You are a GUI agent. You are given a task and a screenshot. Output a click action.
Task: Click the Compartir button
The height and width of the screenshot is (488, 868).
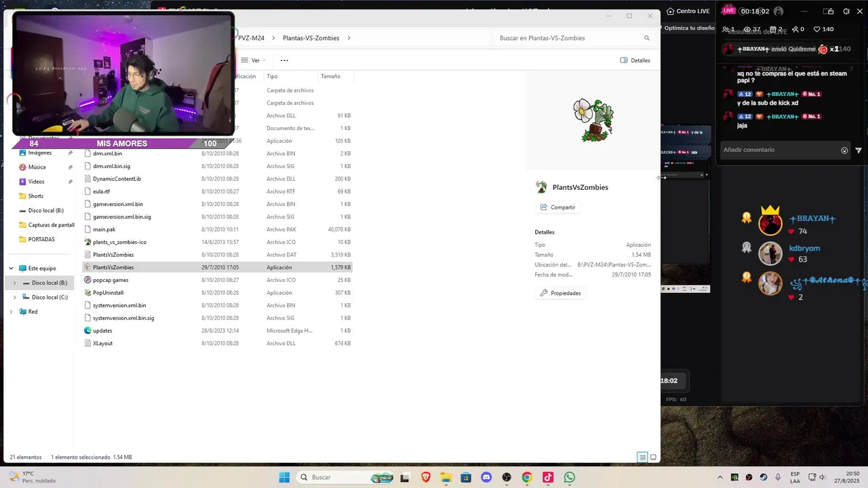pos(557,207)
